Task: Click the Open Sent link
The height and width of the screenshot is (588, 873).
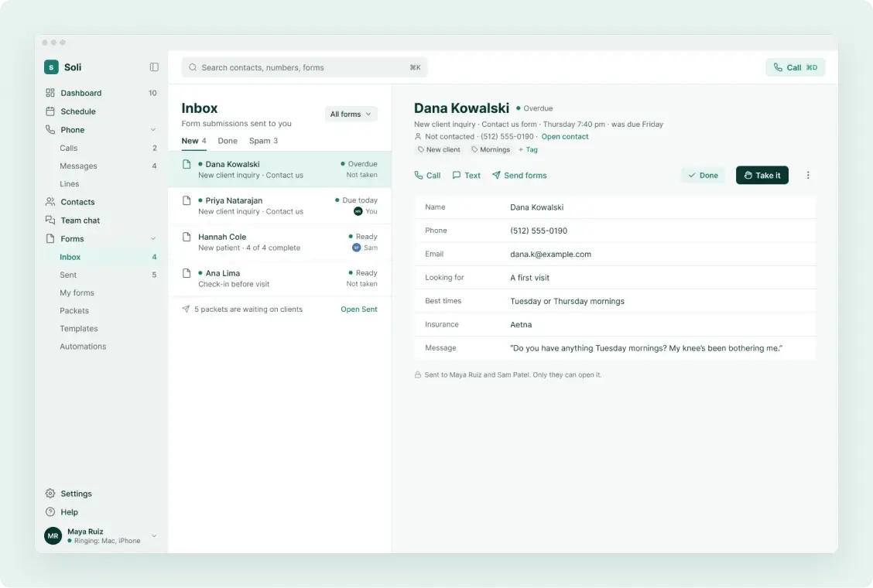Action: [x=358, y=309]
